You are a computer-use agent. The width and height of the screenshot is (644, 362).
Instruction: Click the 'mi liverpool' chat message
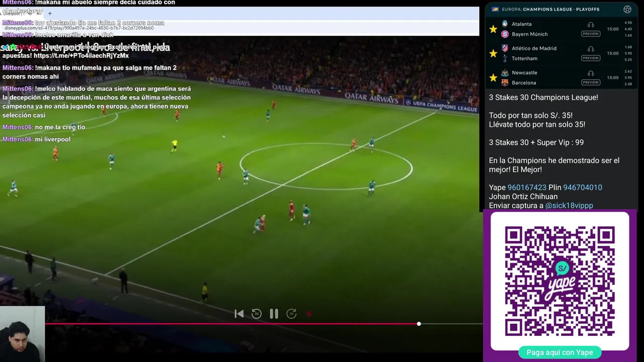53,139
